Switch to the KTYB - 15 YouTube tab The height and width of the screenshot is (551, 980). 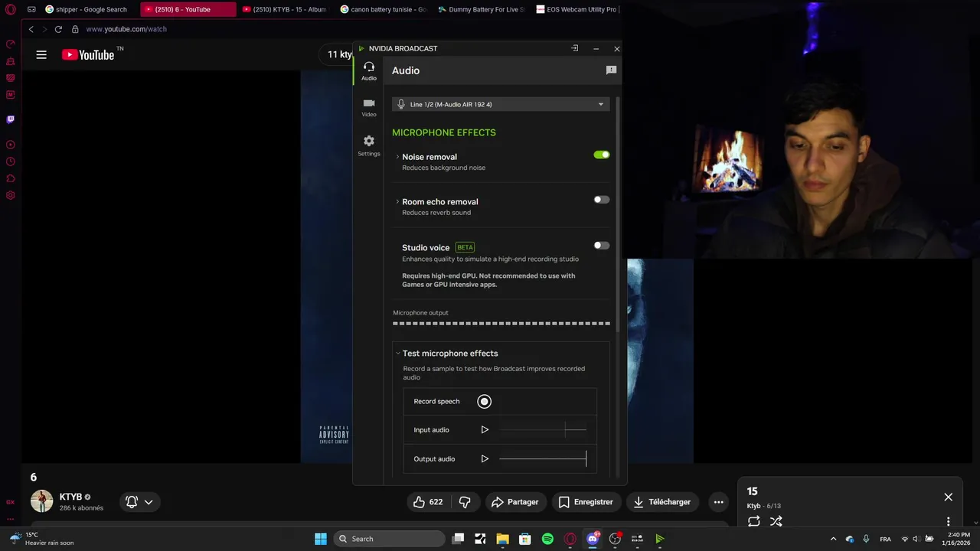(285, 10)
